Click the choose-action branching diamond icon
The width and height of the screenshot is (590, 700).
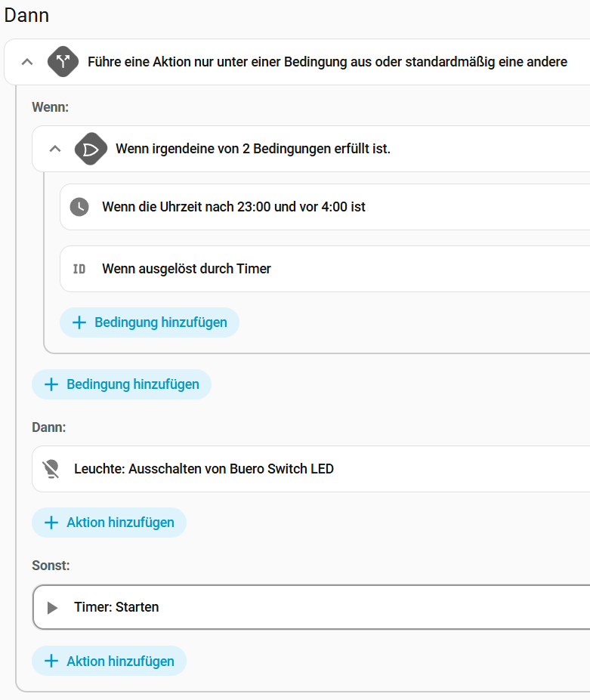tap(63, 62)
